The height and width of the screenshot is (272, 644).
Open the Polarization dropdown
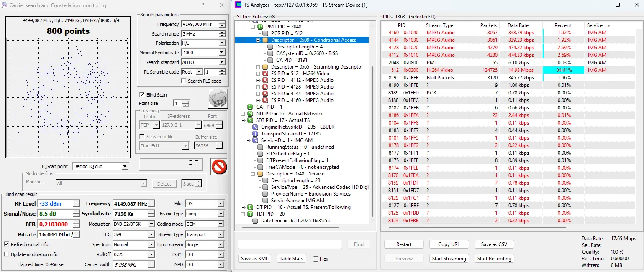pyautogui.click(x=222, y=43)
